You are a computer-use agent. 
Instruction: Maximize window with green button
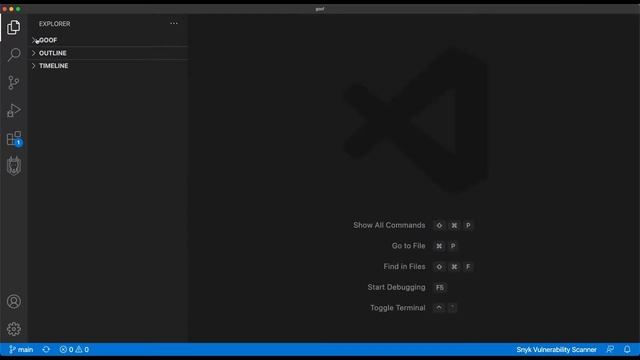tap(18, 9)
